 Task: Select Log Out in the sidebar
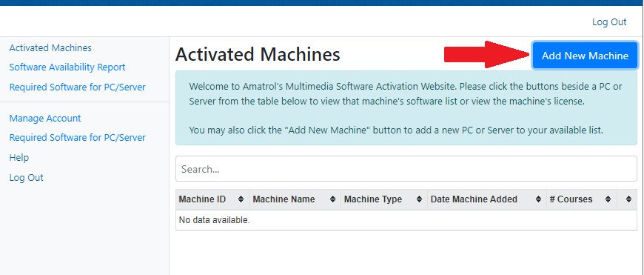coord(27,178)
